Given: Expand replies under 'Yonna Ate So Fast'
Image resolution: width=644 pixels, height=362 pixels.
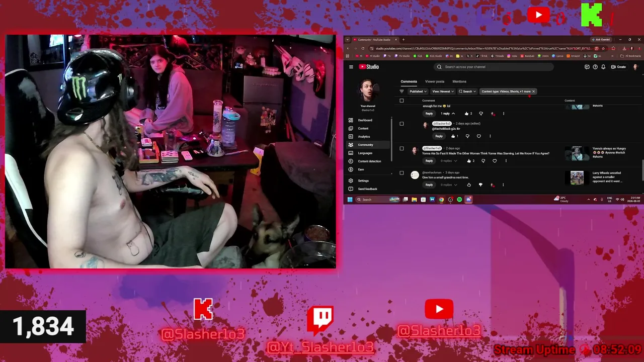Looking at the screenshot, I should coord(448,161).
